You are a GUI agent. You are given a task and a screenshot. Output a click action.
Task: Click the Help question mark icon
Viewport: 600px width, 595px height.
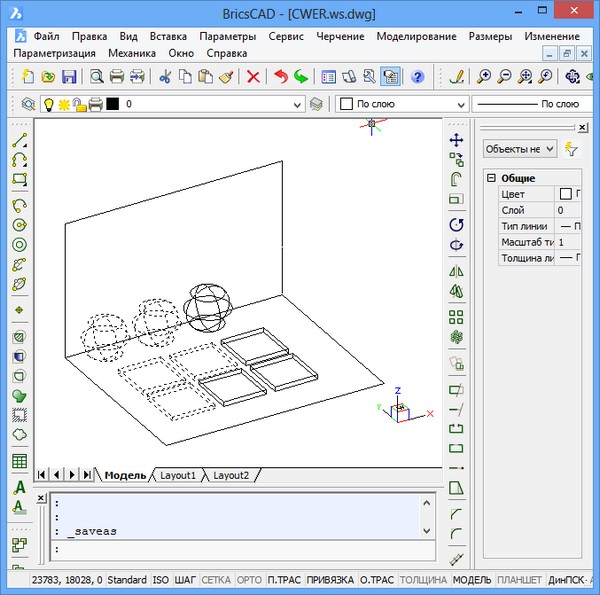417,76
